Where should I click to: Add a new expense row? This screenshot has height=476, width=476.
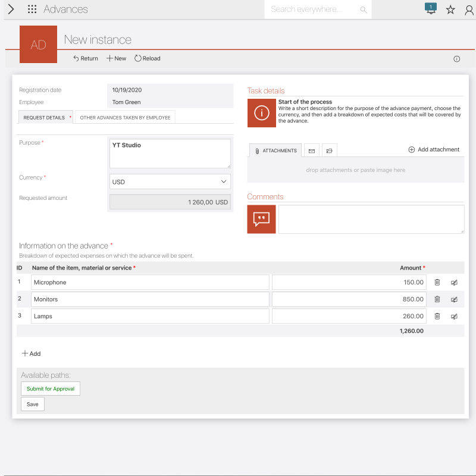pyautogui.click(x=31, y=353)
